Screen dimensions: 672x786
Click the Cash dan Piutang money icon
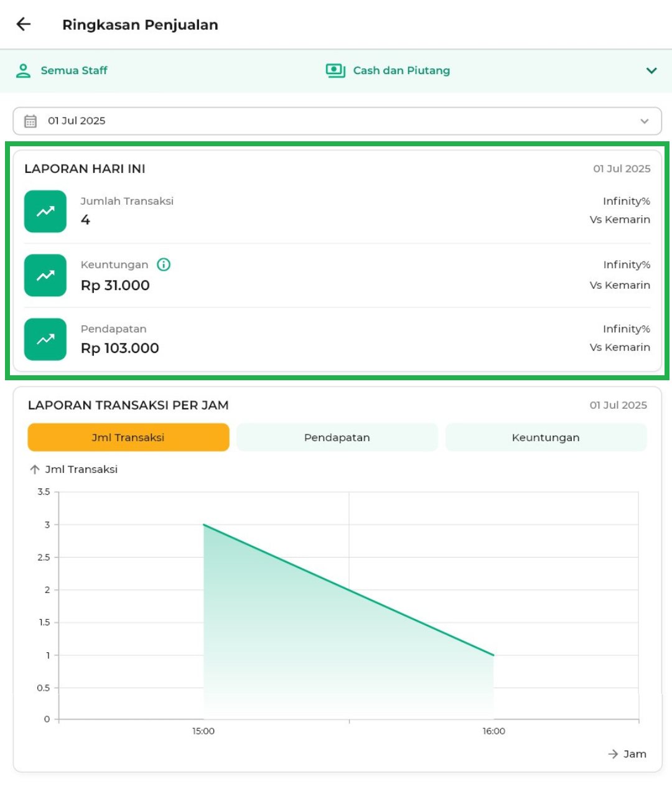tap(335, 71)
